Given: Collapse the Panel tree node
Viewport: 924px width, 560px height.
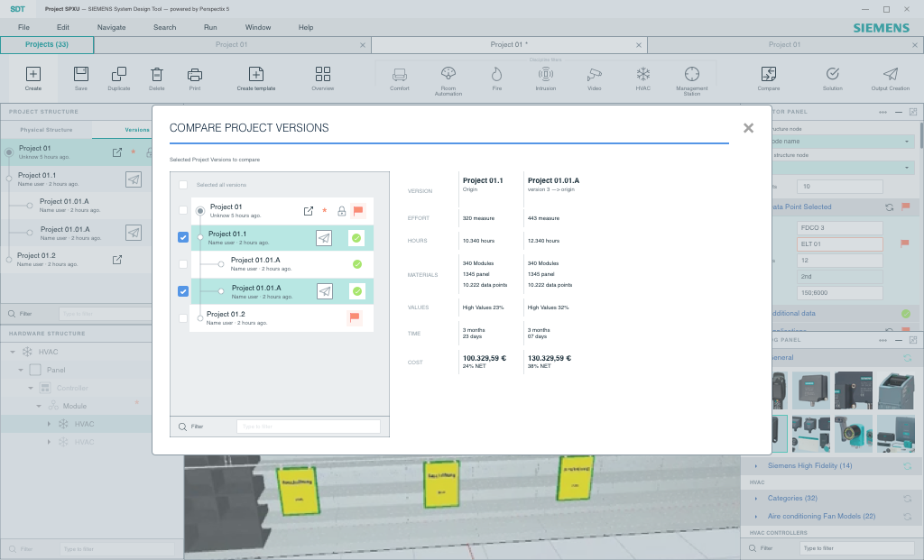Looking at the screenshot, I should pyautogui.click(x=22, y=370).
